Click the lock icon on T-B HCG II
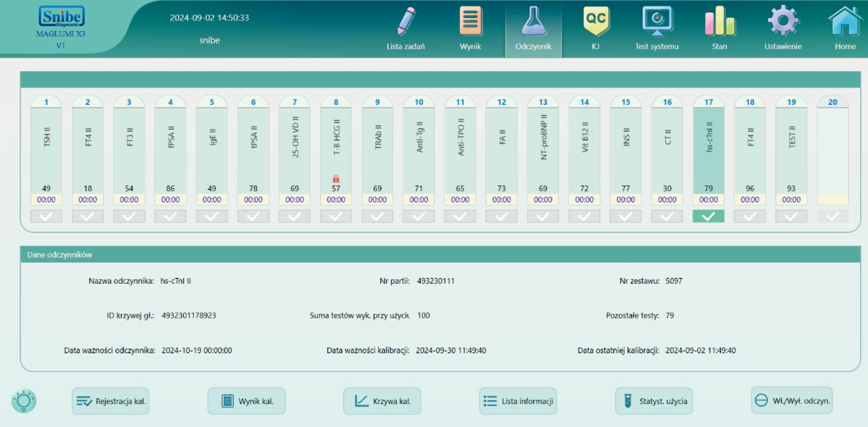Viewport: 868px width, 427px height. [x=336, y=179]
